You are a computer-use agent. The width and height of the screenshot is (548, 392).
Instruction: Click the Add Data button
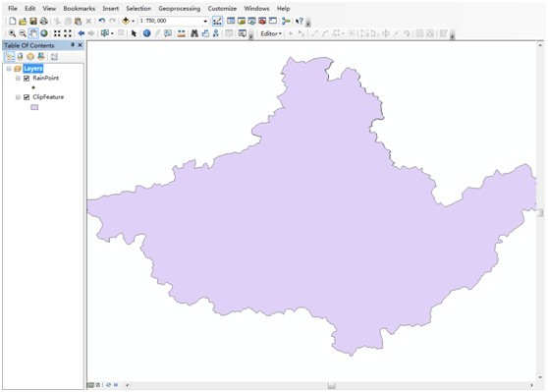[x=126, y=21]
